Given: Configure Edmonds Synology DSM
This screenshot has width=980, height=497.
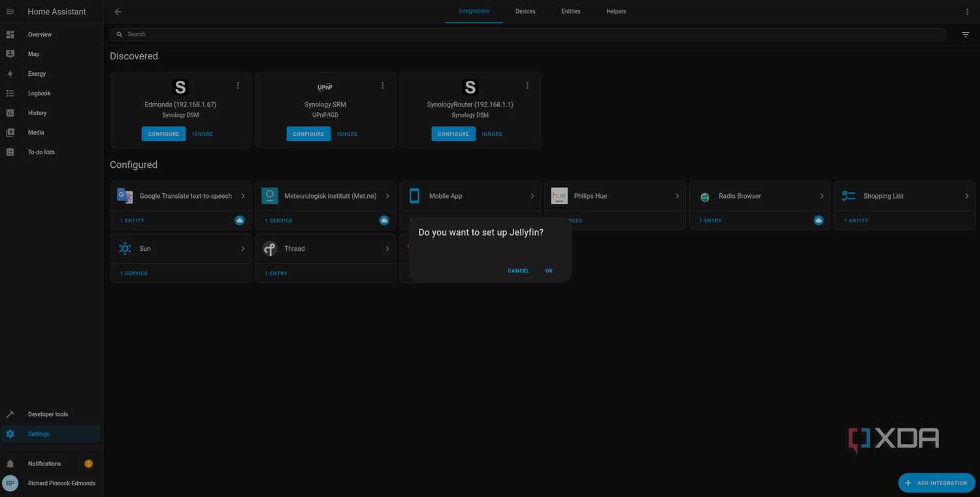Looking at the screenshot, I should click(x=163, y=134).
